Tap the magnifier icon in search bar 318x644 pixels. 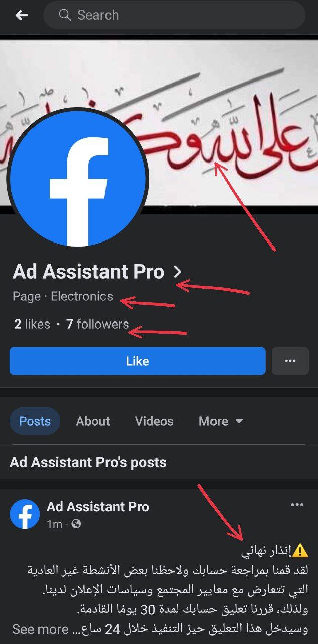click(65, 15)
